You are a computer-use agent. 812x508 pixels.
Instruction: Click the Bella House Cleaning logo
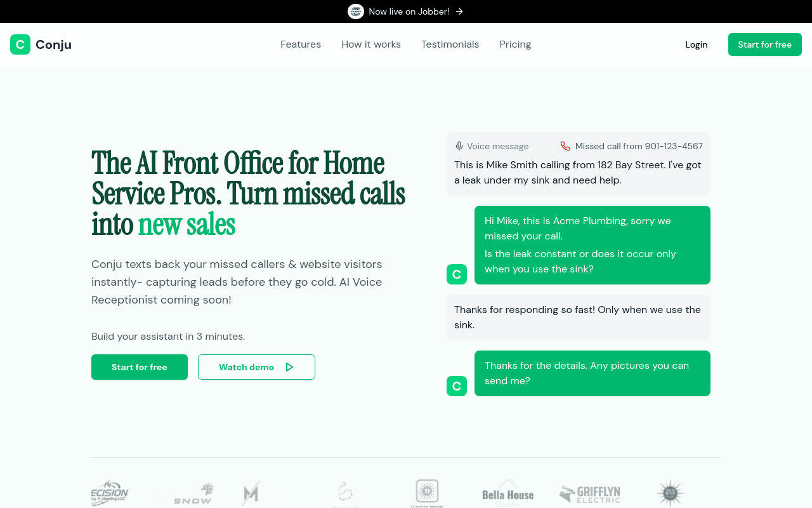tap(507, 493)
